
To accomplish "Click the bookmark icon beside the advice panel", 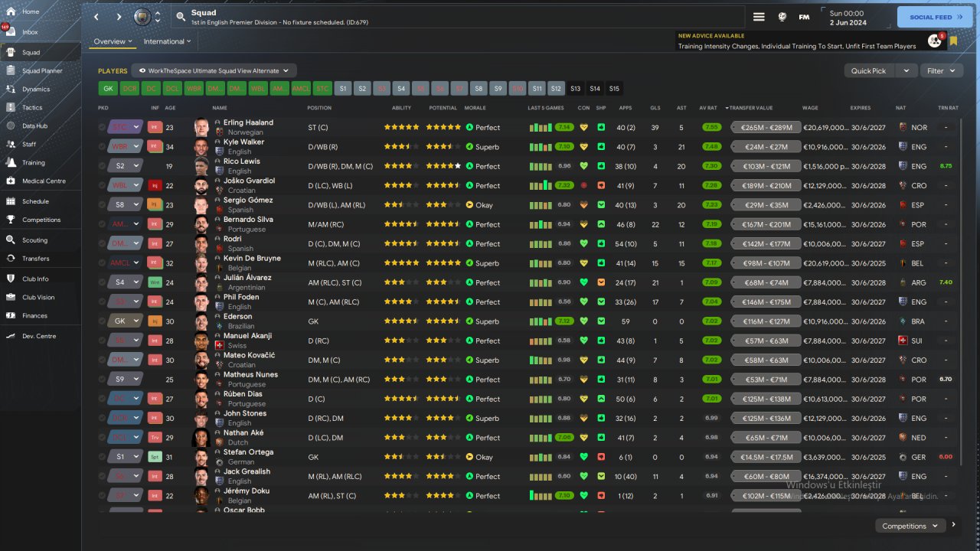I will tap(954, 41).
